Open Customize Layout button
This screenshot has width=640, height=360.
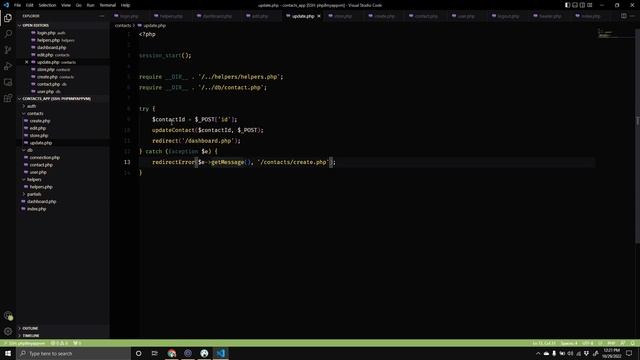point(590,5)
